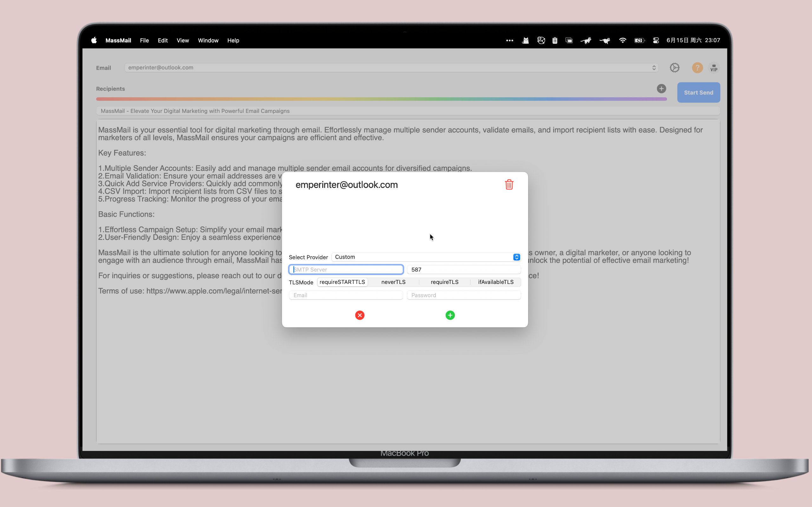The height and width of the screenshot is (507, 812).
Task: Choose requireTLS mode segment
Action: [x=444, y=282]
